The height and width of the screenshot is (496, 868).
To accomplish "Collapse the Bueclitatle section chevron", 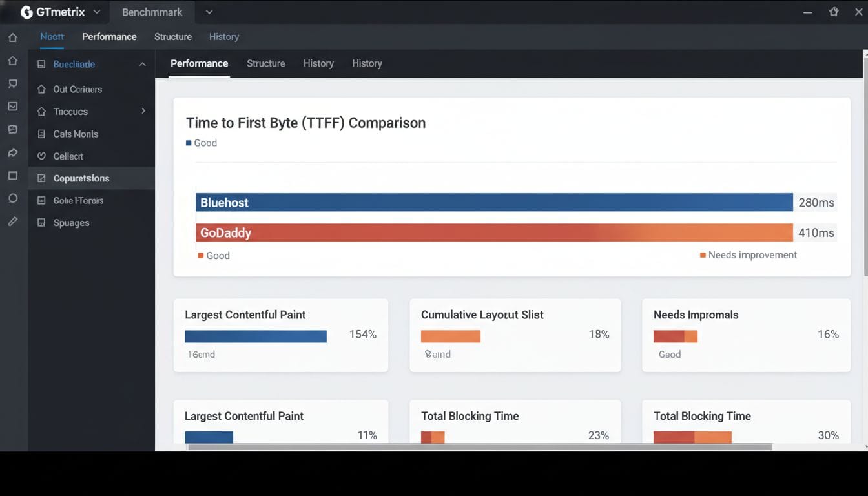I will click(x=142, y=65).
